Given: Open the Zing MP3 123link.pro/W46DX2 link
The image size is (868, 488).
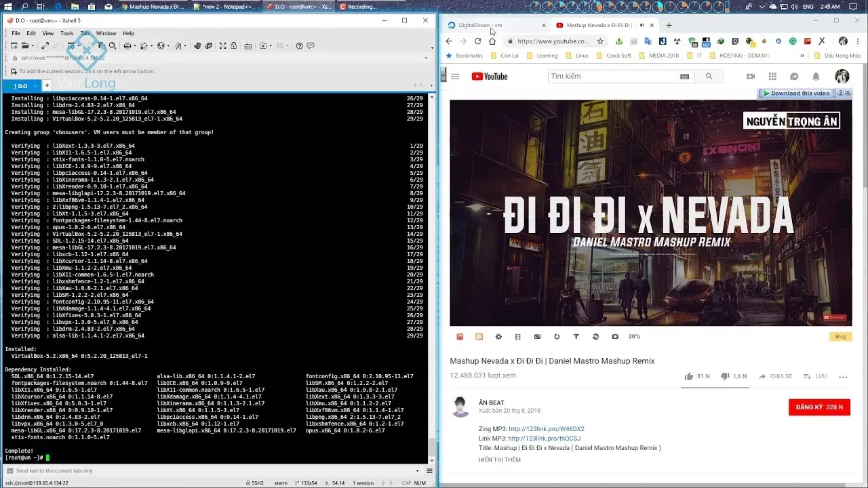Looking at the screenshot, I should (546, 429).
